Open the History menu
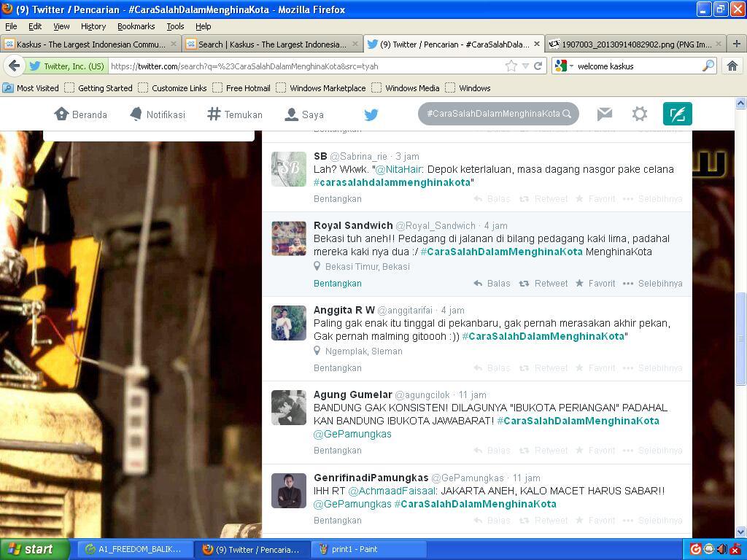Image resolution: width=747 pixels, height=560 pixels. click(x=93, y=26)
